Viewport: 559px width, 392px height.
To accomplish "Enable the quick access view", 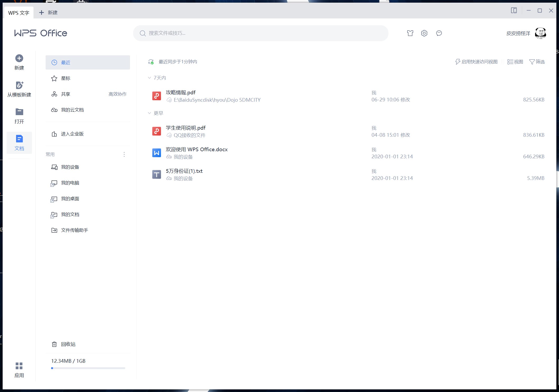I will (x=476, y=62).
